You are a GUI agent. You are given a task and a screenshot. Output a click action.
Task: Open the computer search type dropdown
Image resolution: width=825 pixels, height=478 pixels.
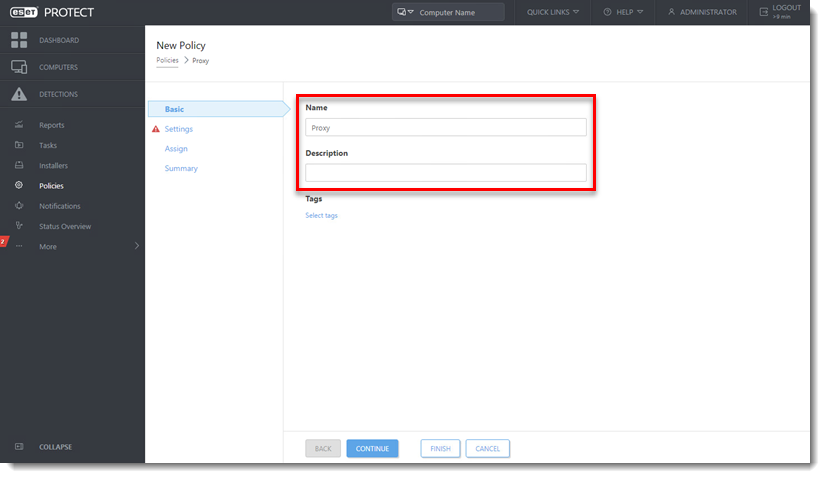pyautogui.click(x=405, y=12)
